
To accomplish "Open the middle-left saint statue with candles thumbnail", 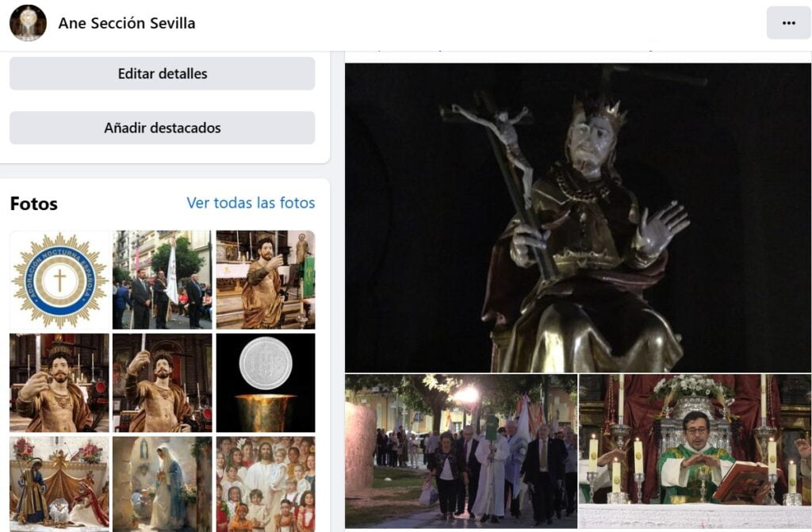I will pyautogui.click(x=59, y=382).
